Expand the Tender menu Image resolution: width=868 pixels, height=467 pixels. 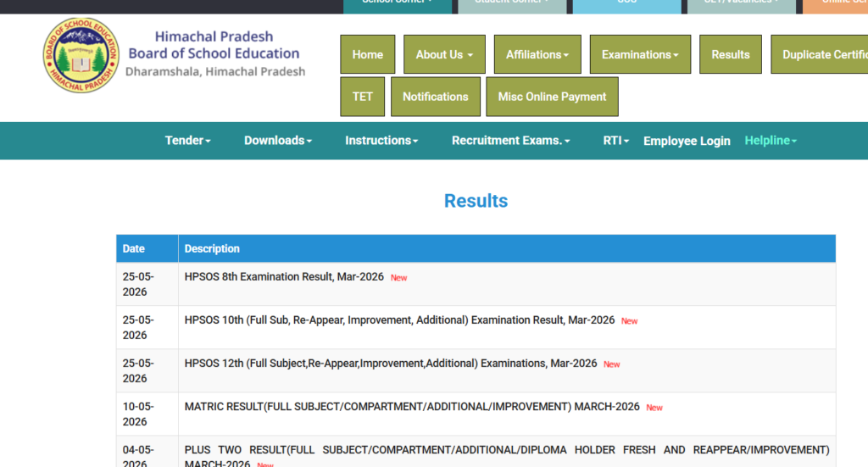[x=187, y=141]
